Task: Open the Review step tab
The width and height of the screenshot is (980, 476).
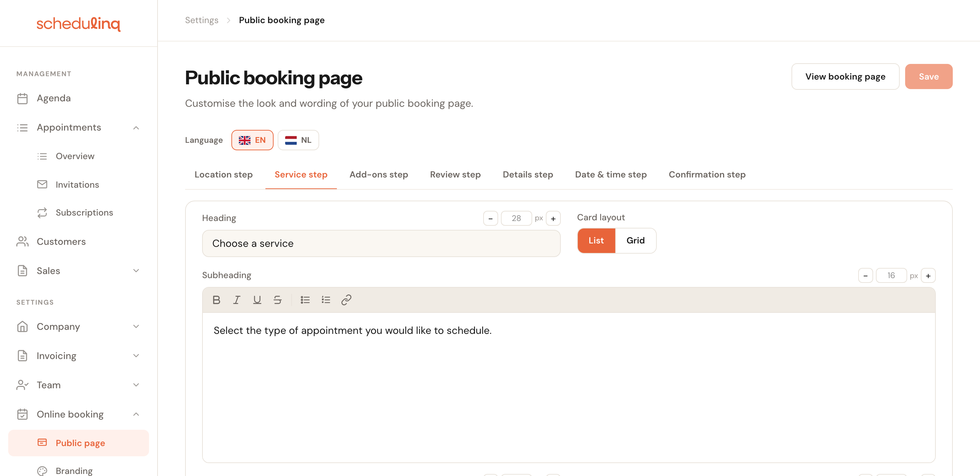Action: (455, 174)
